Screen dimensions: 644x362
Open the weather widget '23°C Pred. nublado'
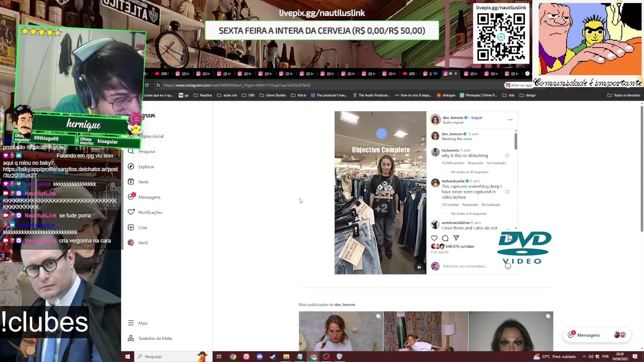click(x=554, y=356)
